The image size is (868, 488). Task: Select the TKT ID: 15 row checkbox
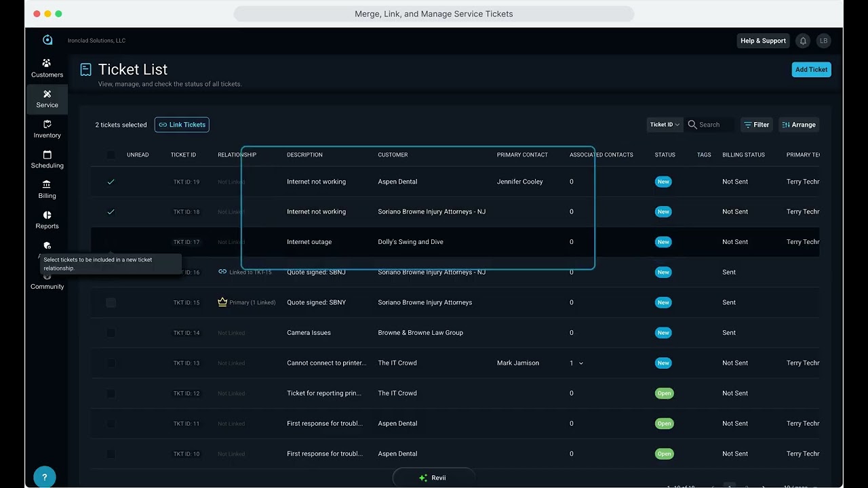tap(111, 302)
